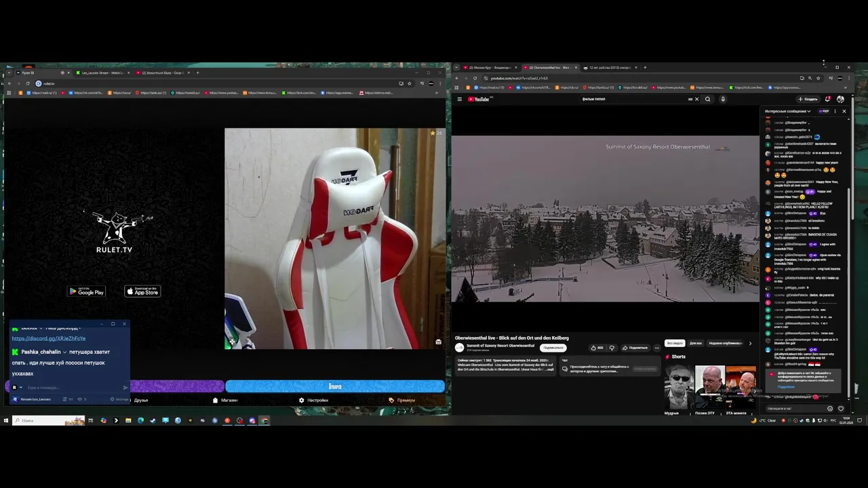
Task: Start voice search with the microphone icon
Action: 723,99
